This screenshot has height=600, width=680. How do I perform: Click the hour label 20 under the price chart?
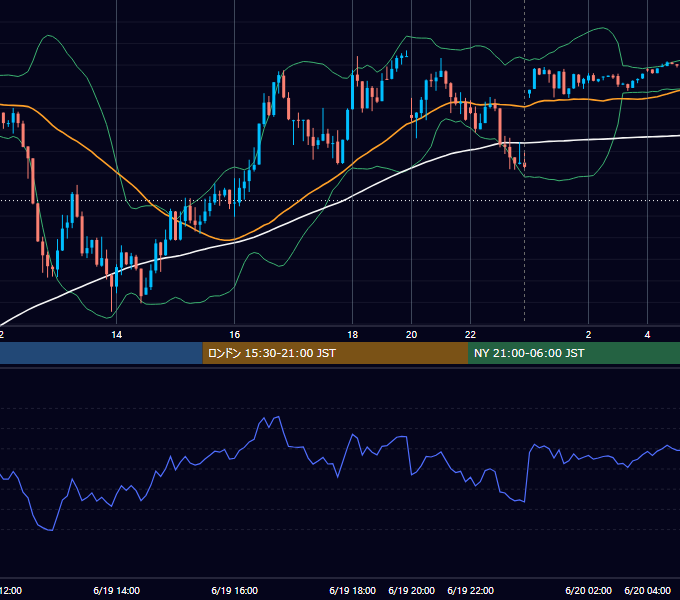point(411,335)
